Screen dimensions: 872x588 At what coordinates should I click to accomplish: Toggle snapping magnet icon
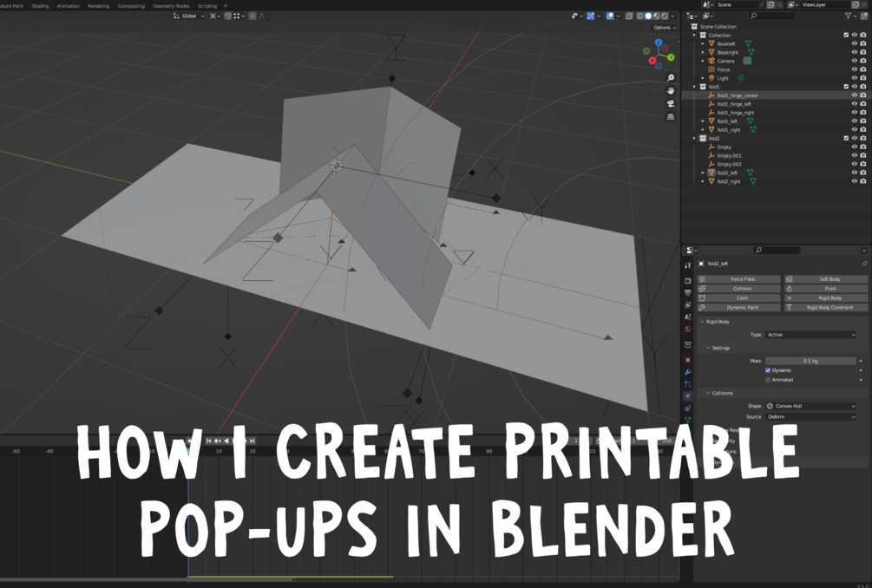tap(228, 16)
